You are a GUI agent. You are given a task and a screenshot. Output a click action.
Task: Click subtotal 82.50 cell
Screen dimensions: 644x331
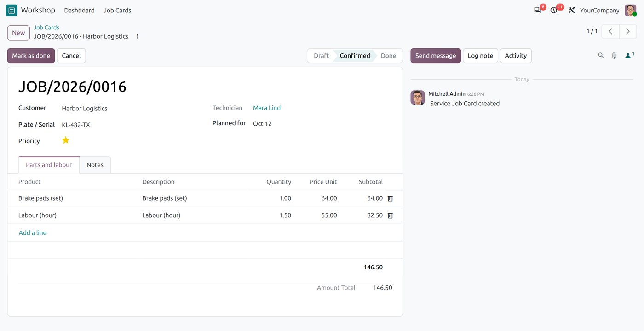(x=375, y=215)
